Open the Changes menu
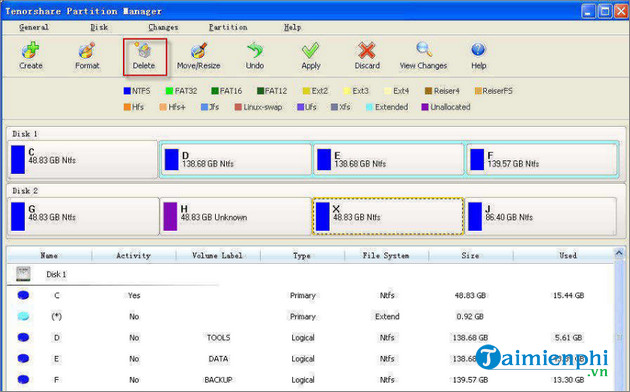The height and width of the screenshot is (392, 630). tap(163, 27)
